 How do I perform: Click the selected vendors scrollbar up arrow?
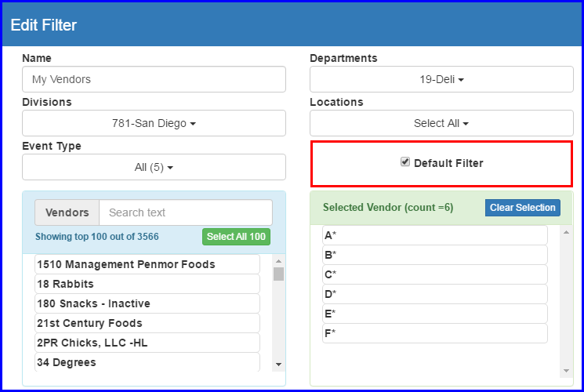point(567,233)
